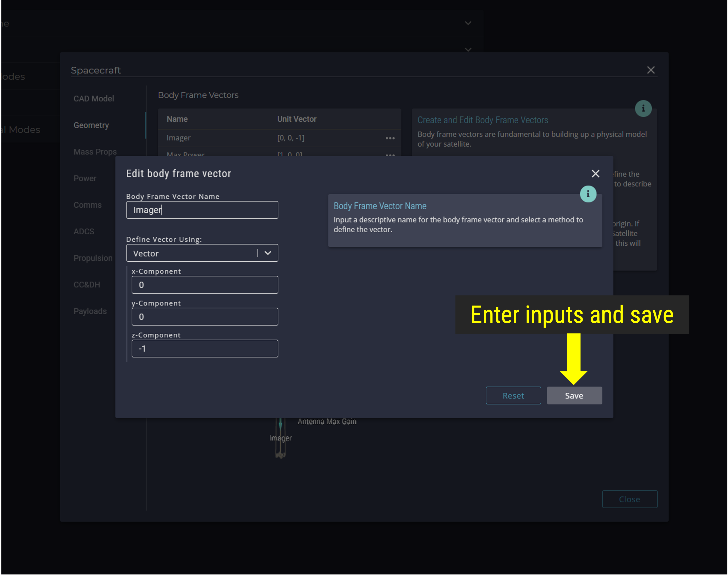Open the dropdown chevron in spacecraft dialog
Viewport: 728px width, 575px height.
pos(268,253)
